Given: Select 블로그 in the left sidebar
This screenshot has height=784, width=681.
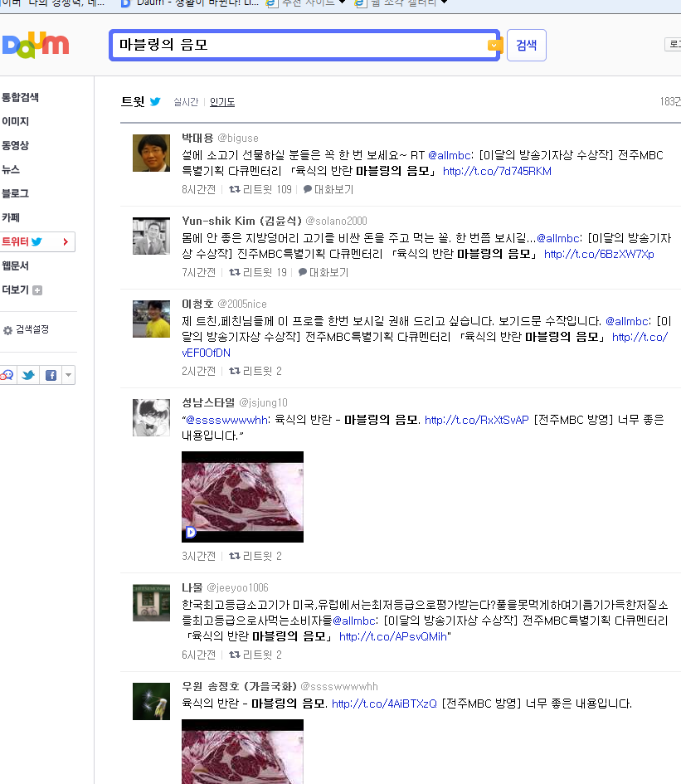Looking at the screenshot, I should point(16,193).
